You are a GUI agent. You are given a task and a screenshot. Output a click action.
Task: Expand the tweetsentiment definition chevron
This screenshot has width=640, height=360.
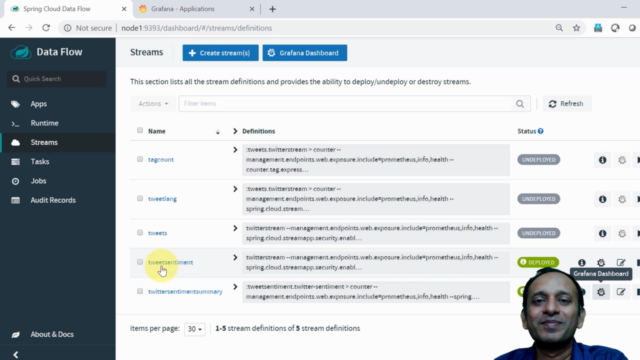235,258
